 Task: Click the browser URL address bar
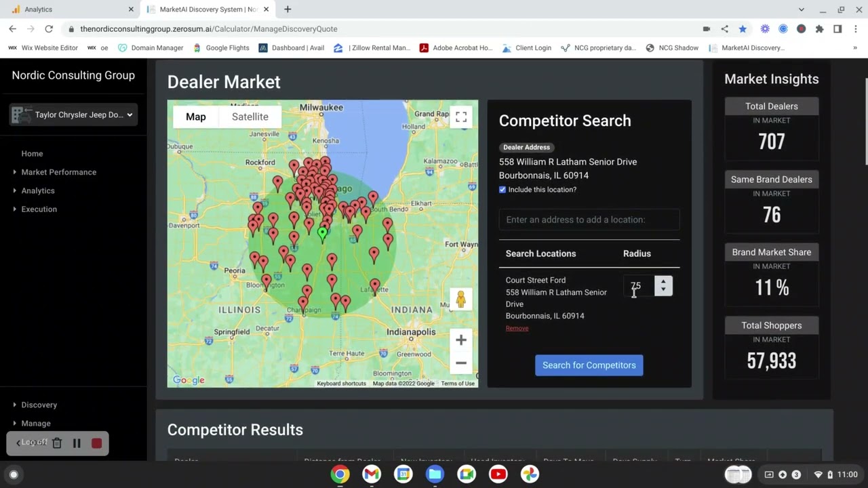coord(383,28)
